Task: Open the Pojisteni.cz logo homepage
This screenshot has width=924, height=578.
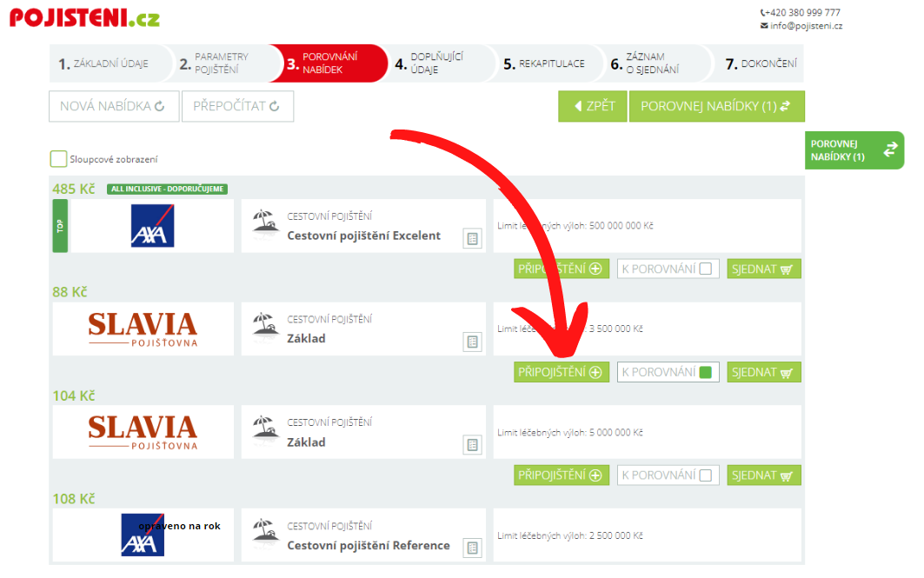Action: point(85,17)
